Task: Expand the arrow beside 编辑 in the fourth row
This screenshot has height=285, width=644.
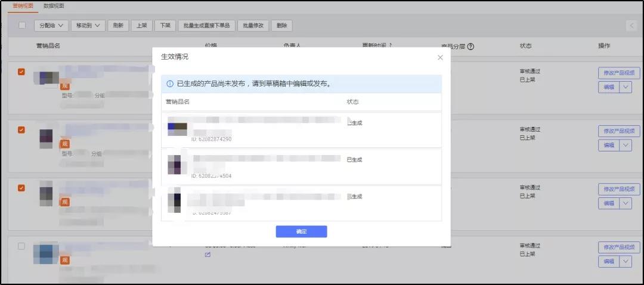Action: 626,261
